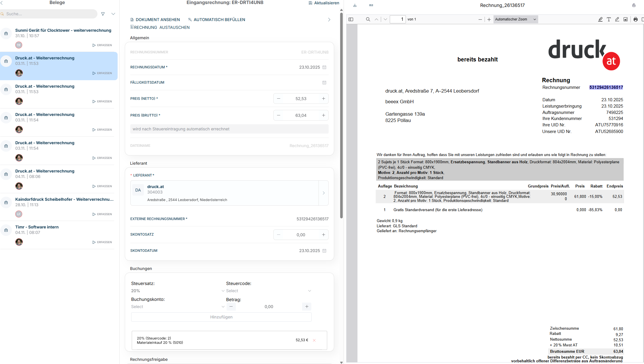Select the PDF draw pen tool
The height and width of the screenshot is (364, 644).
pos(617,19)
